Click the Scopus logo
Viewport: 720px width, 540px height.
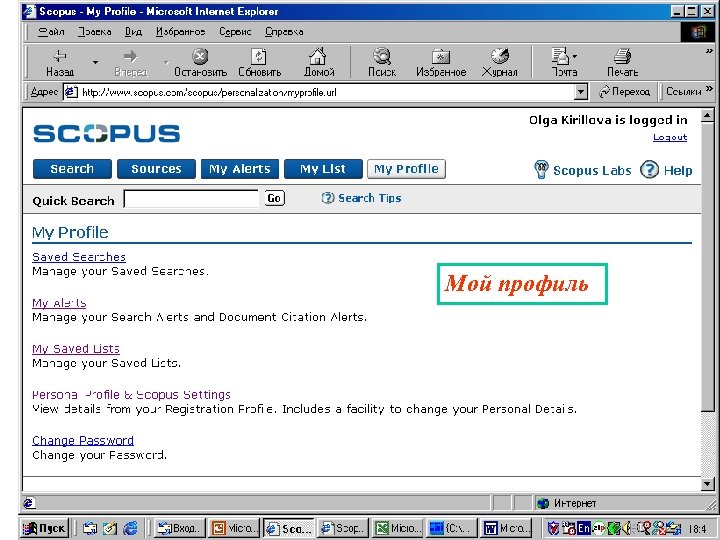click(x=107, y=133)
